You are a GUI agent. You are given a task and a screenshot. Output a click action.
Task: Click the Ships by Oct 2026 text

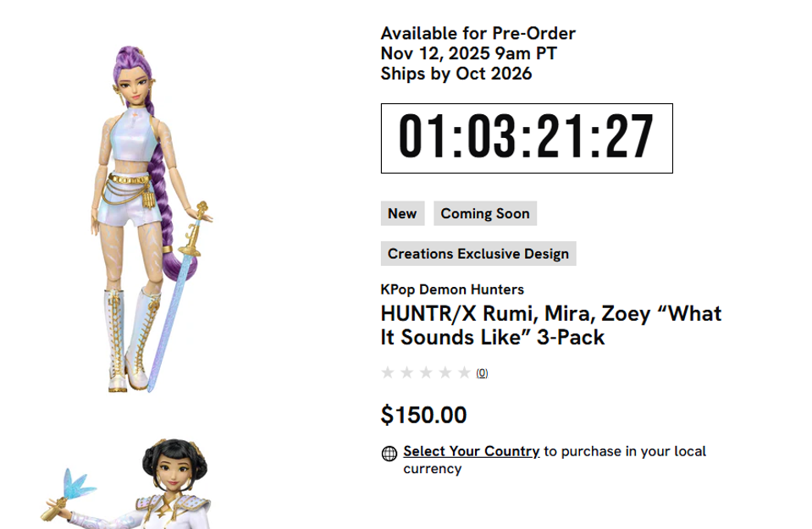point(456,74)
